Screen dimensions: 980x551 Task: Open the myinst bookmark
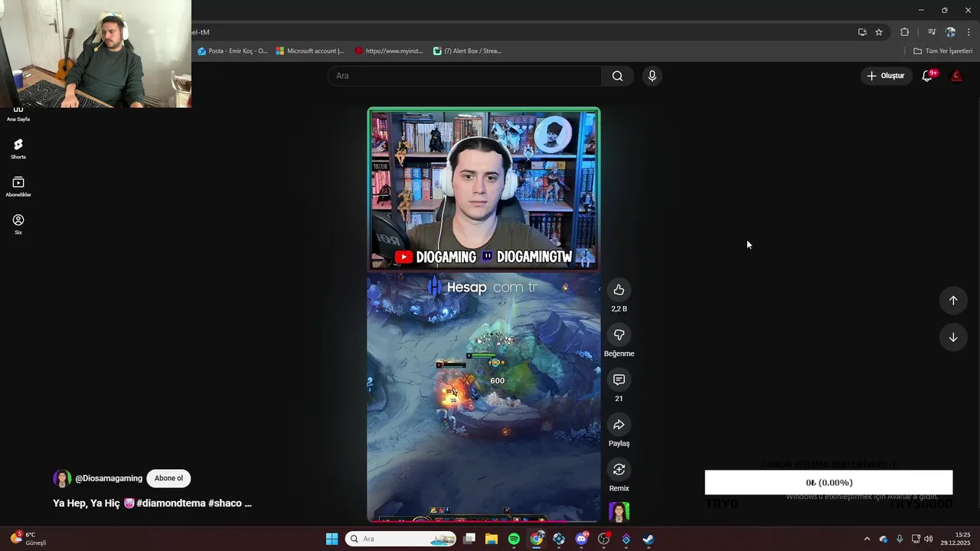[x=389, y=51]
